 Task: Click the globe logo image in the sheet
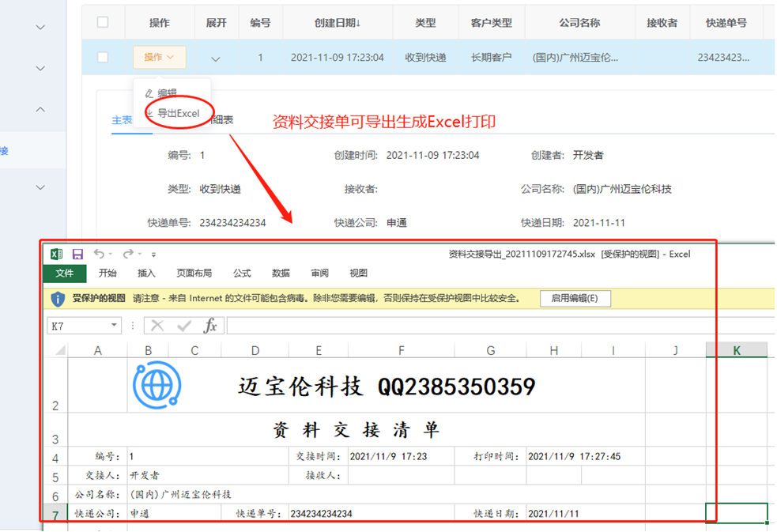157,385
